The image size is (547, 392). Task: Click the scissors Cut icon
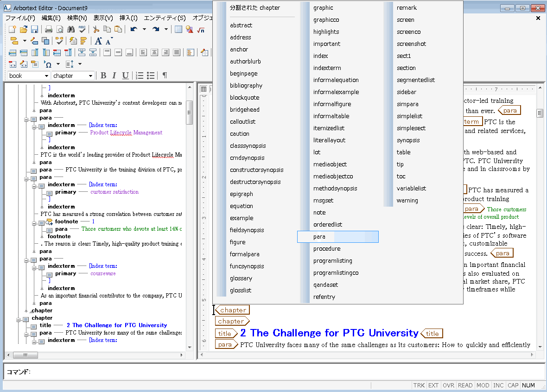[x=96, y=29]
